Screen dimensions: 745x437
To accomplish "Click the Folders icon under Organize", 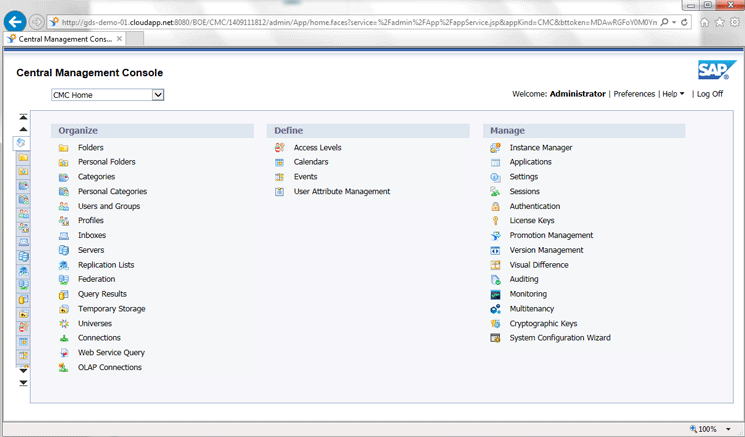I will point(64,148).
